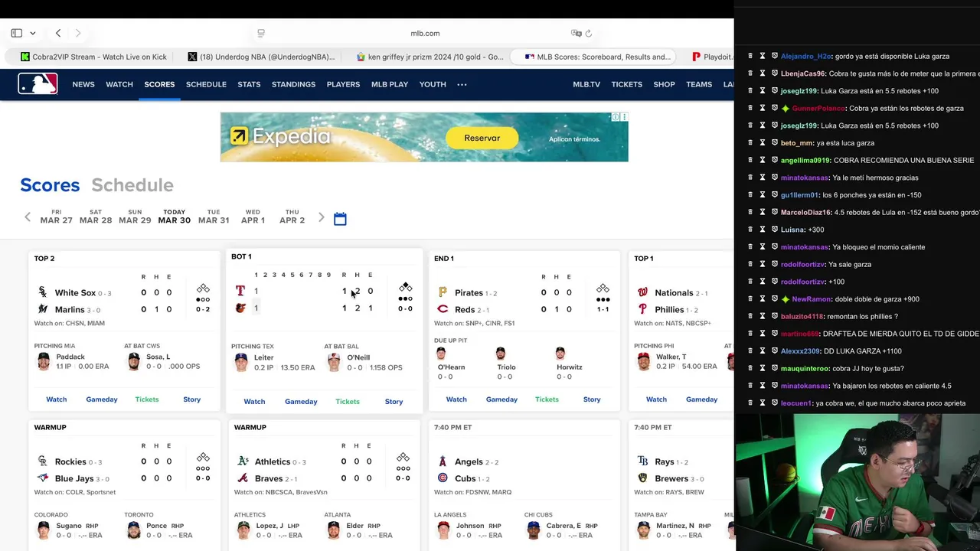
Task: Click the Angels team logo
Action: [443, 461]
